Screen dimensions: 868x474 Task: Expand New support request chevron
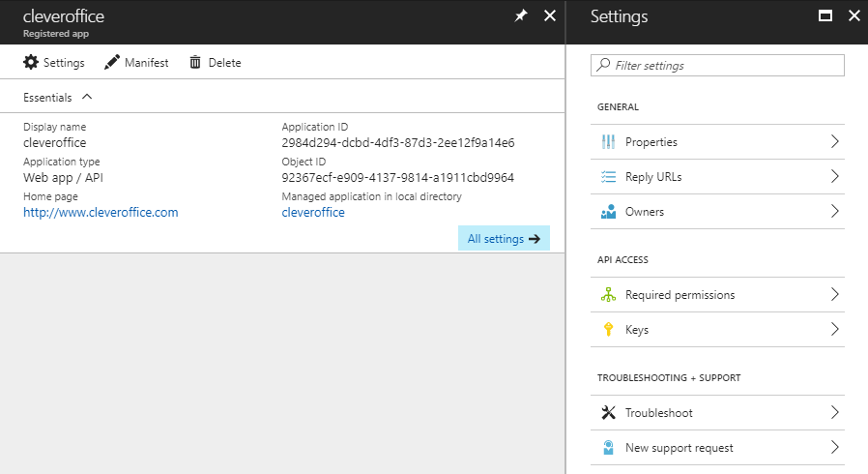pos(835,448)
